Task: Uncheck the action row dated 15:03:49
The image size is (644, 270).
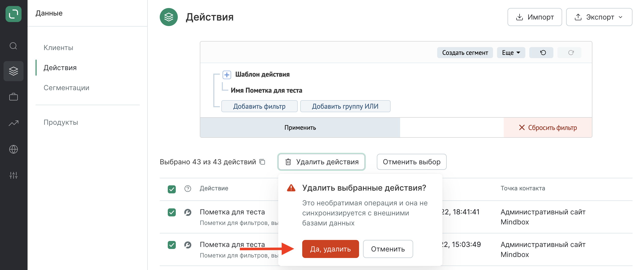Action: [172, 245]
